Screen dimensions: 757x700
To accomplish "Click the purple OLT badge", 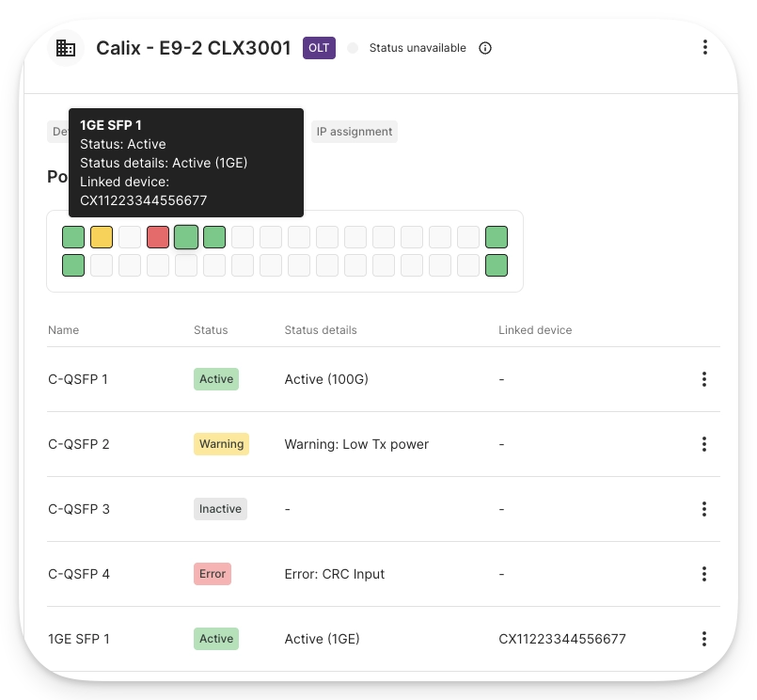I will (319, 48).
